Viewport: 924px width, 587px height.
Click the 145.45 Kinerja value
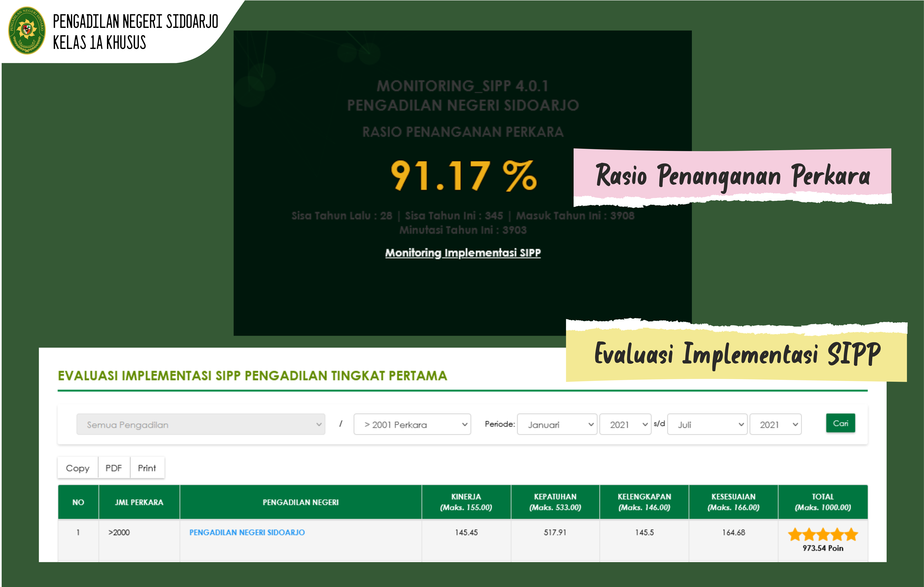(x=466, y=532)
